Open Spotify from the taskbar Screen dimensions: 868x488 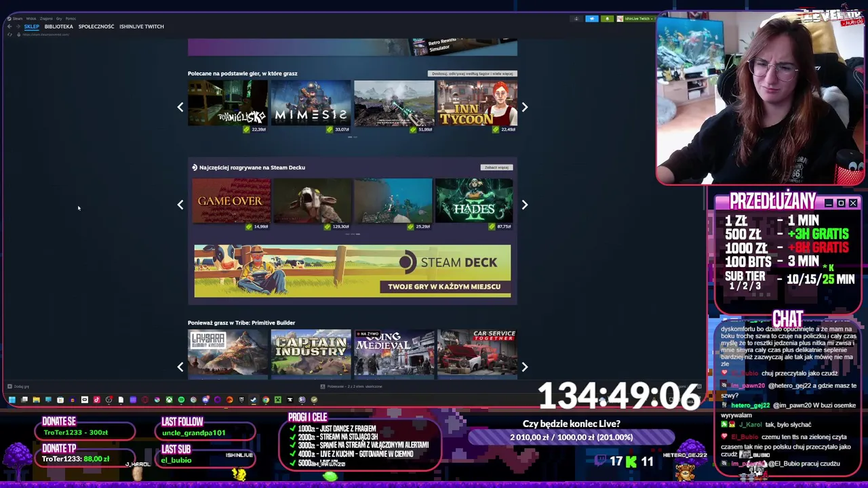click(x=181, y=400)
